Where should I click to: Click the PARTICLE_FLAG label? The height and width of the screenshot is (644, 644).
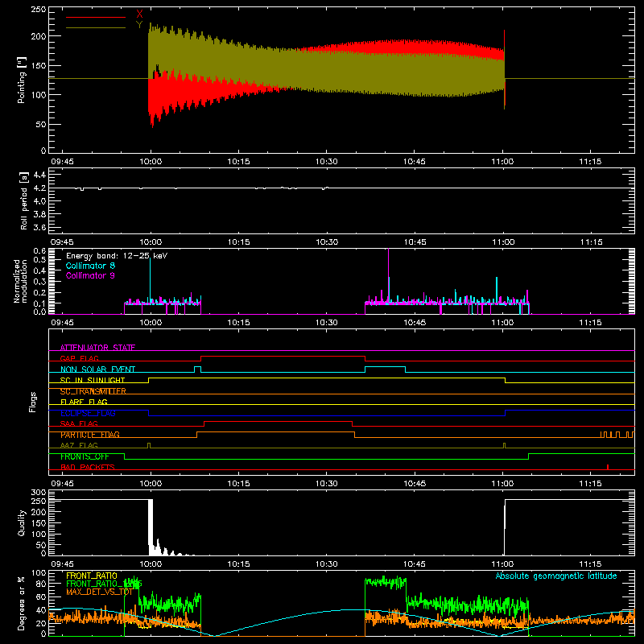coord(90,435)
